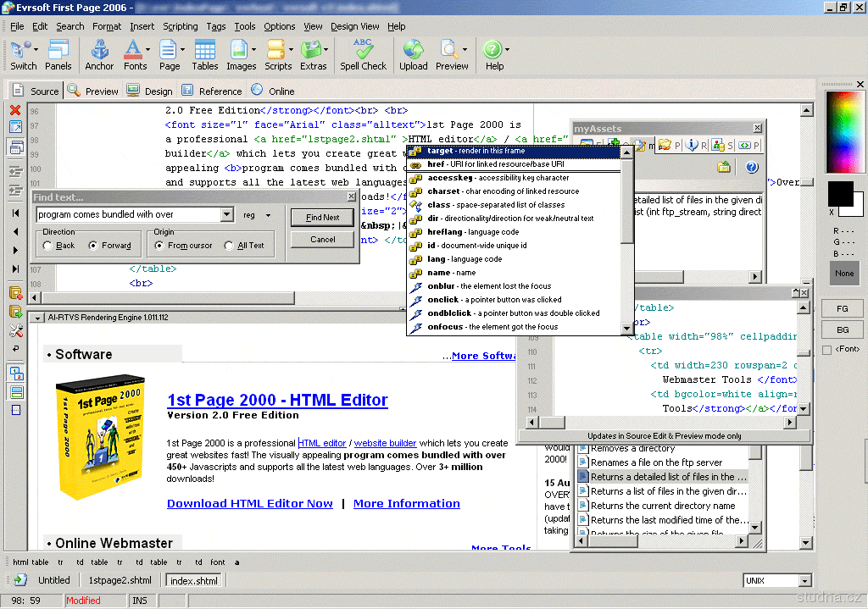Enable the <Font> checkbox

coord(827,350)
